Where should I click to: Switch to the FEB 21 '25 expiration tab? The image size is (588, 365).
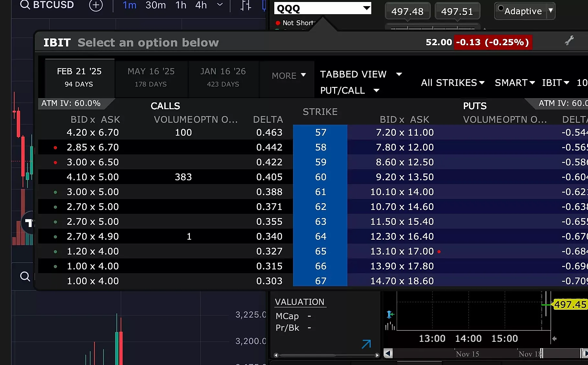[80, 78]
